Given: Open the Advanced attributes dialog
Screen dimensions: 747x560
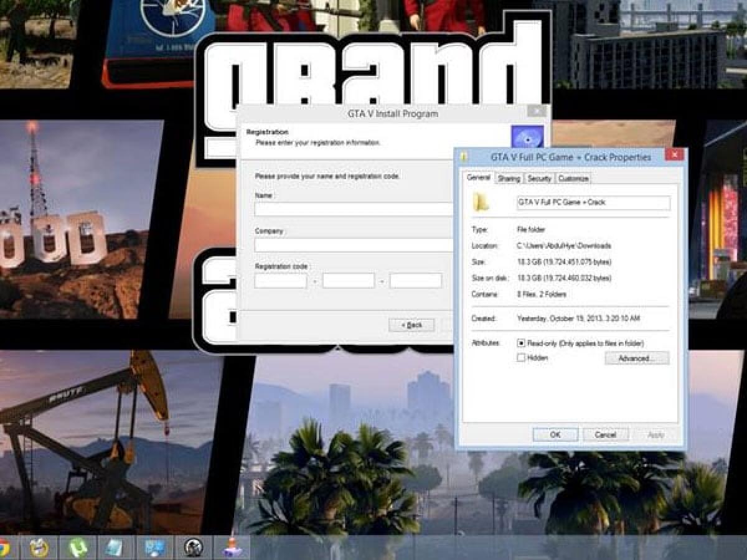Looking at the screenshot, I should (x=637, y=358).
